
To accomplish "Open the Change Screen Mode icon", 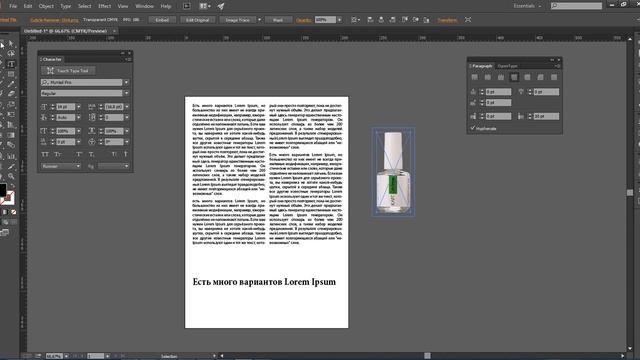I will point(4,233).
